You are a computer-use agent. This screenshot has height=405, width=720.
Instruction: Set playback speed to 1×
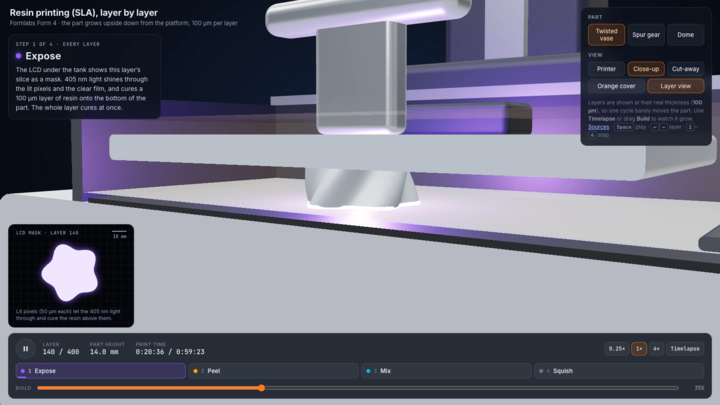tap(639, 349)
